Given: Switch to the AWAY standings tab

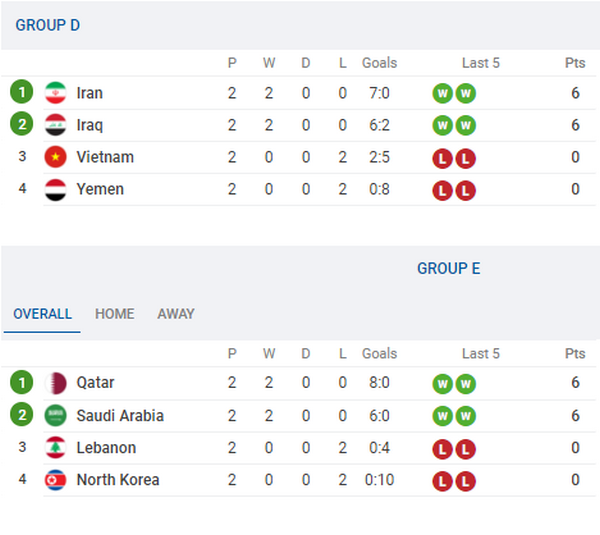Looking at the screenshot, I should [x=176, y=314].
